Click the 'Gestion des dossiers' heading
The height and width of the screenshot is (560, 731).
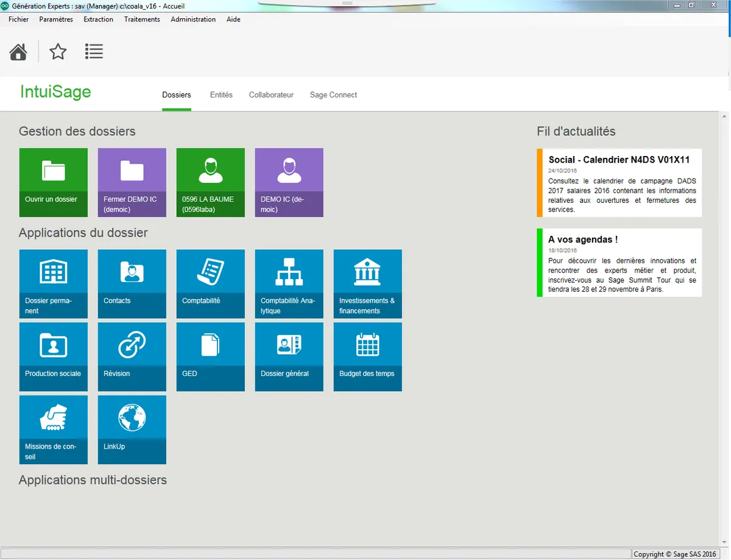click(77, 132)
